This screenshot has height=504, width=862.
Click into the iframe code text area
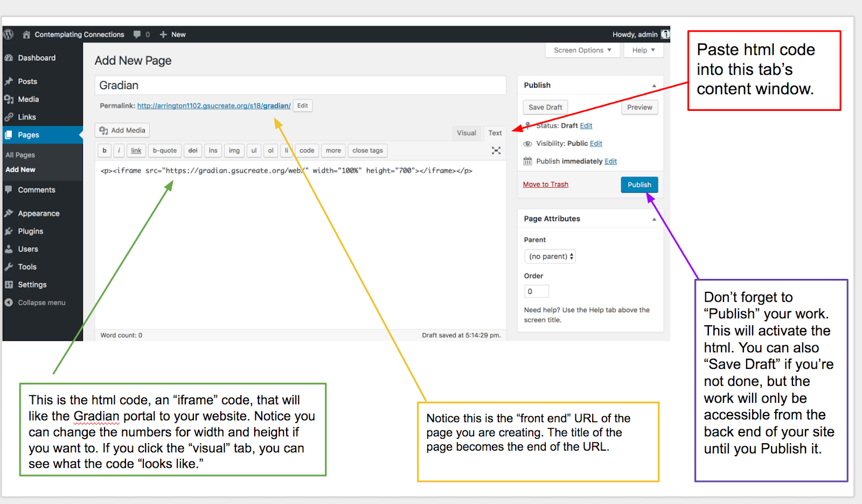point(301,245)
